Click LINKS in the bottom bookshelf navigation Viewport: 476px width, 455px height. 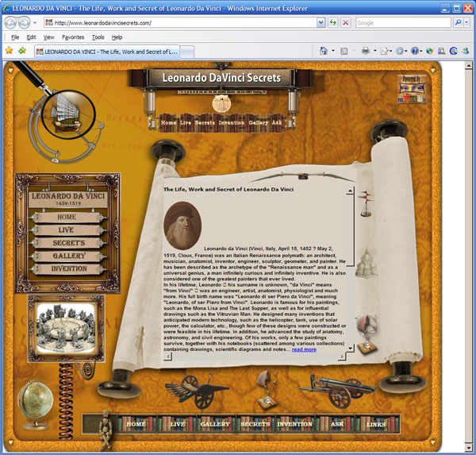(x=376, y=425)
